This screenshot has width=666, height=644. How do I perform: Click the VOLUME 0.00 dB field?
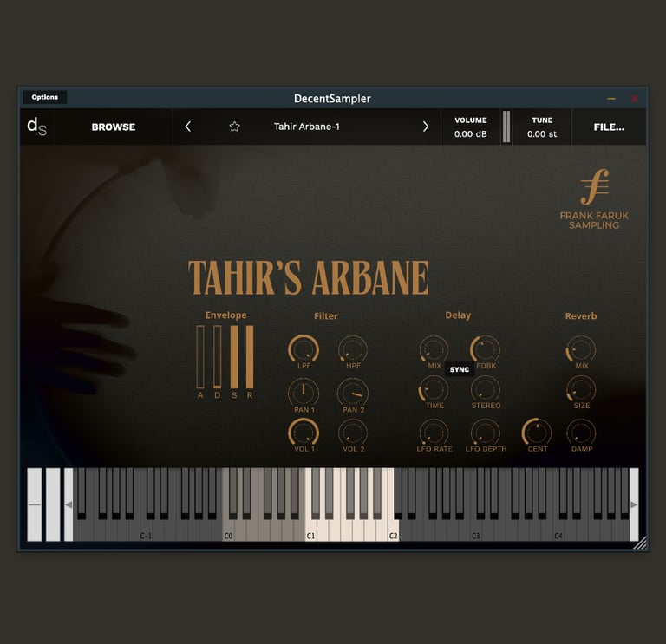pyautogui.click(x=471, y=127)
